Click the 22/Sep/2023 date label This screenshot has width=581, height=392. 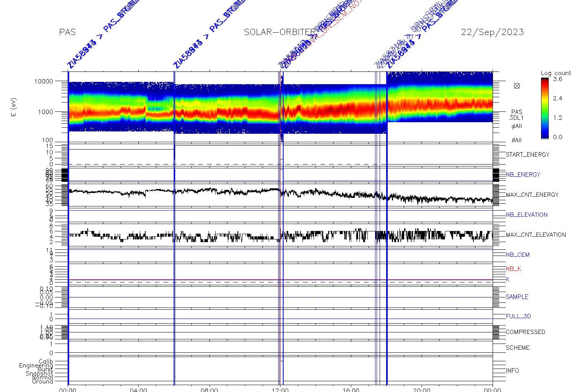(x=492, y=32)
